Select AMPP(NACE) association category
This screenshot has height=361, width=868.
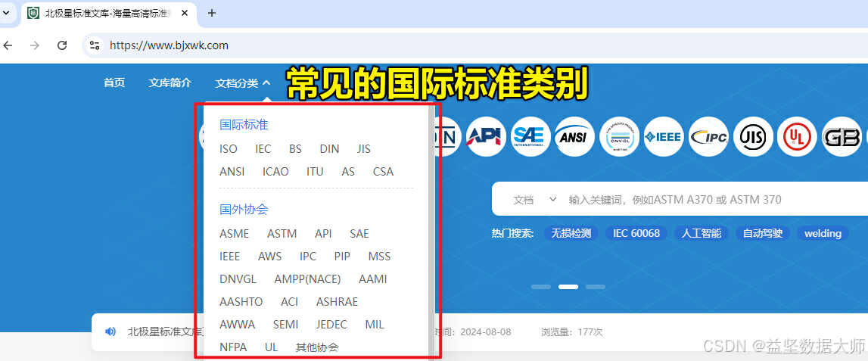pos(308,279)
